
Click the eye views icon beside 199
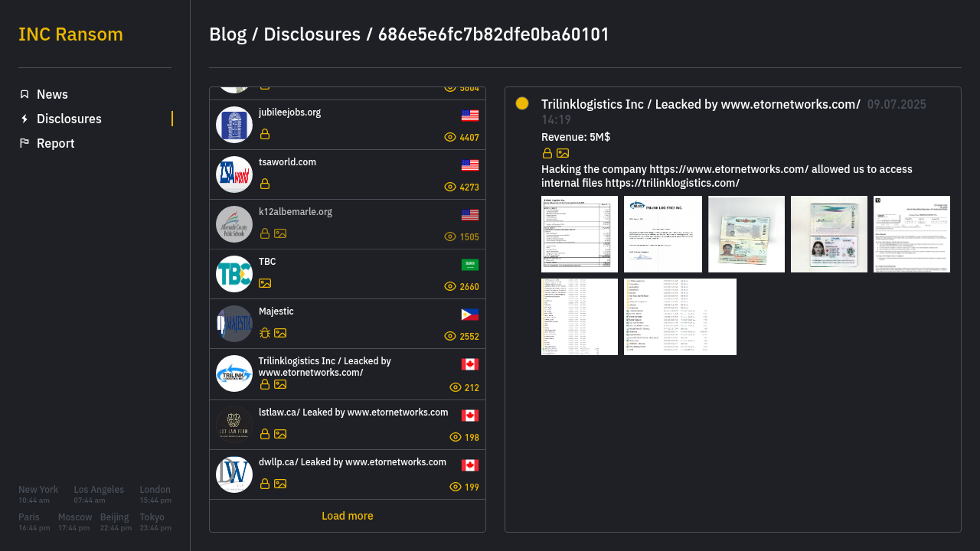(x=456, y=487)
